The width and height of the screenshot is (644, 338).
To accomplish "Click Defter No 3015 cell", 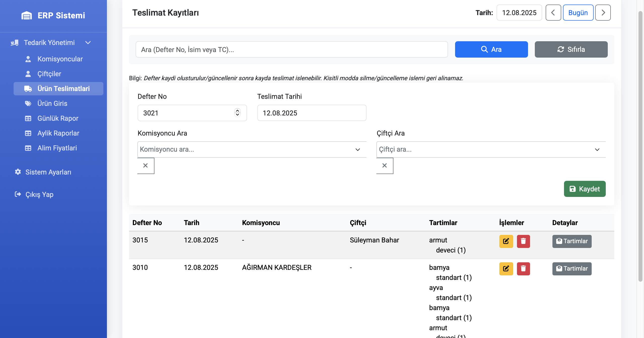I will point(140,240).
